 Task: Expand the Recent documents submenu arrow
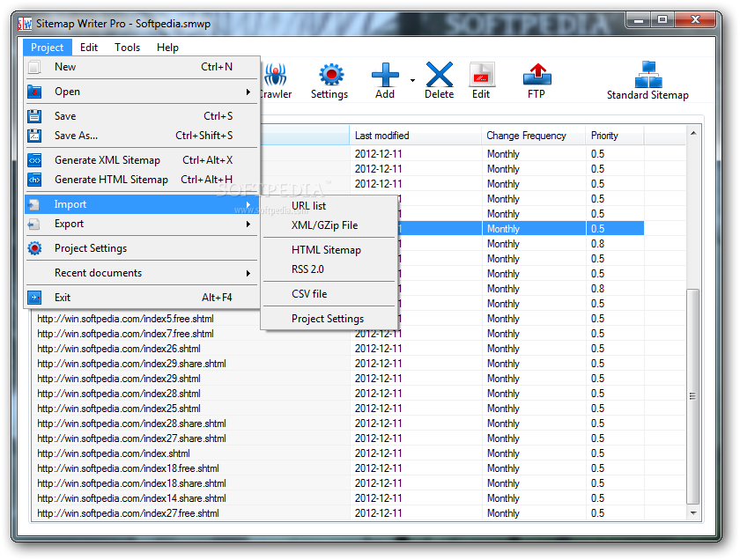248,273
